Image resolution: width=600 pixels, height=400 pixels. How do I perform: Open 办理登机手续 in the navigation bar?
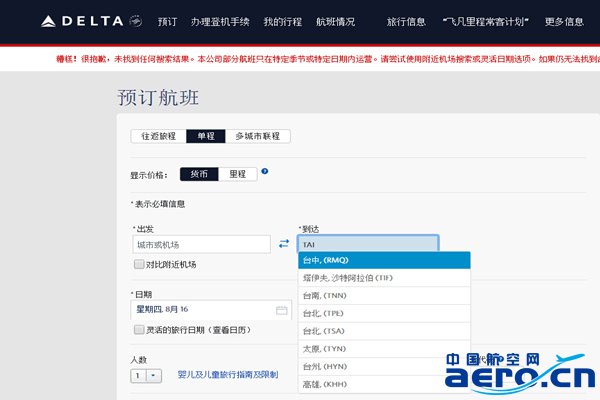pyautogui.click(x=220, y=22)
